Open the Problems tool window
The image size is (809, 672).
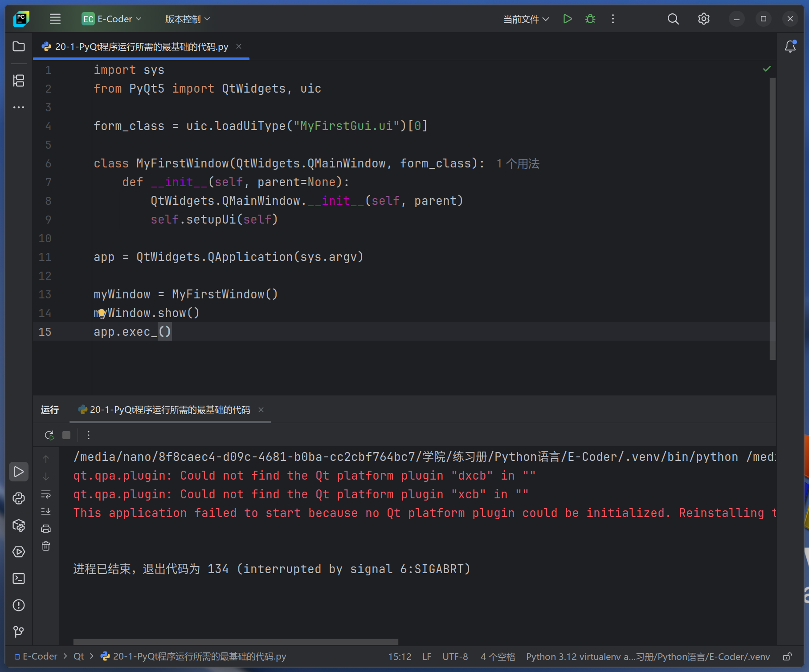click(19, 605)
